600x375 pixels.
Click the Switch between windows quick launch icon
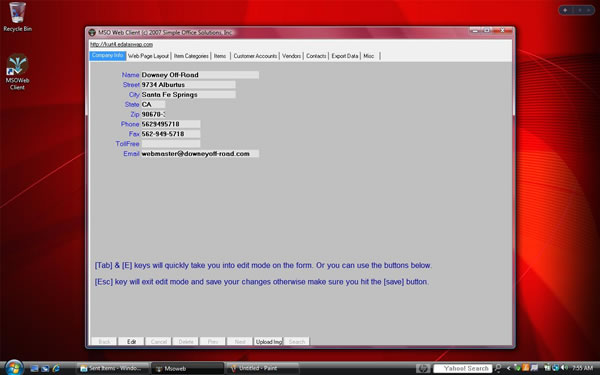[x=45, y=368]
